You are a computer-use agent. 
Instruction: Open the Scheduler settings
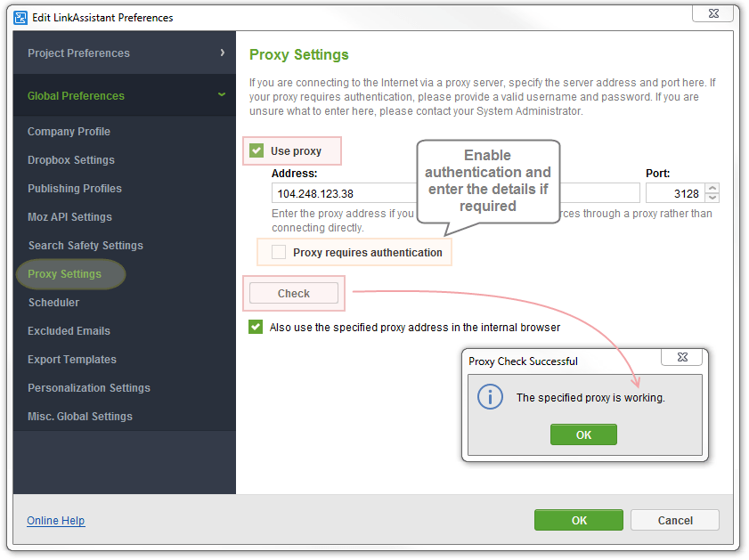coord(53,302)
